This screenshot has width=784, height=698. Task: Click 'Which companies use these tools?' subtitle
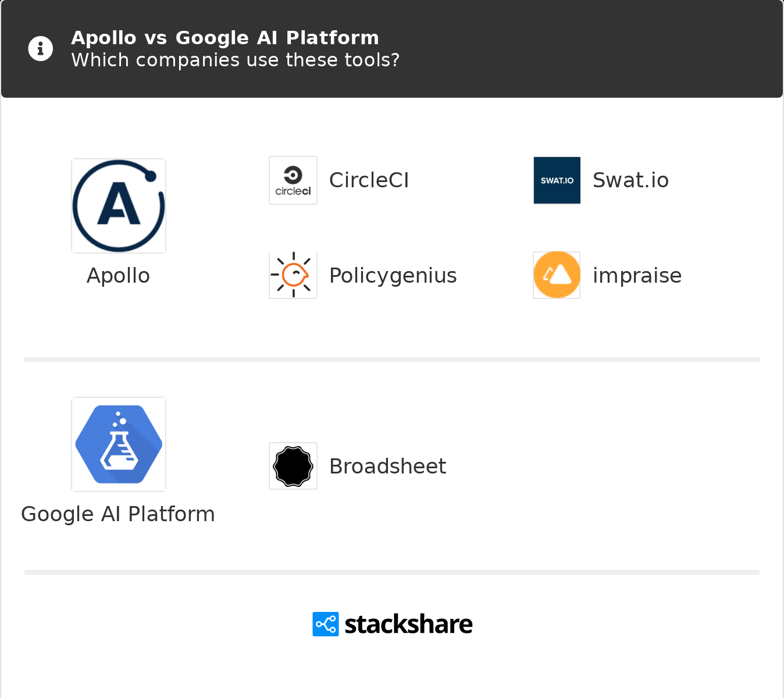236,60
